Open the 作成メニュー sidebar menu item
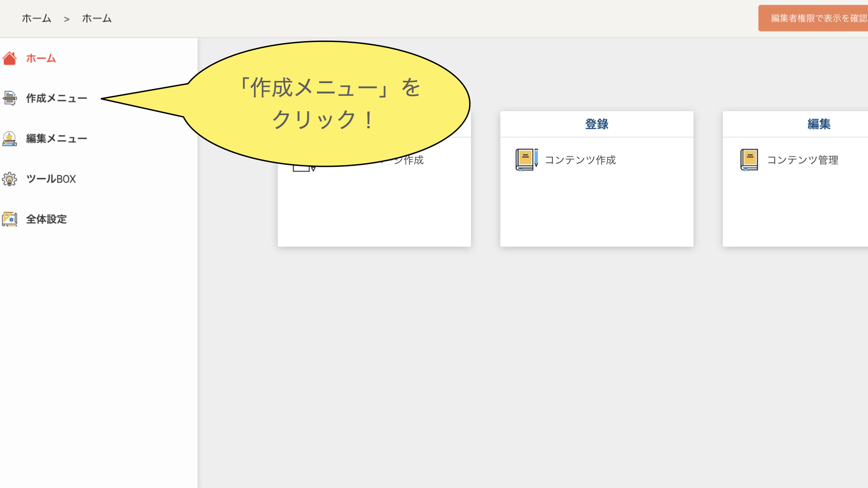The image size is (868, 488). pyautogui.click(x=57, y=98)
